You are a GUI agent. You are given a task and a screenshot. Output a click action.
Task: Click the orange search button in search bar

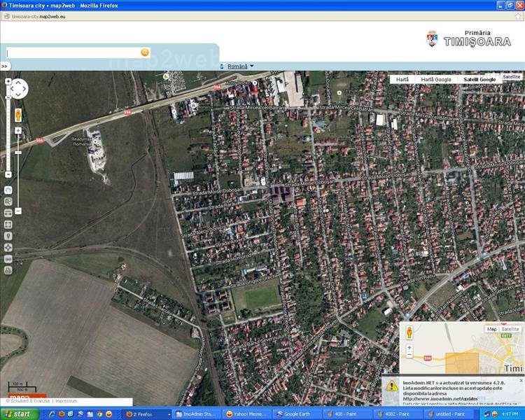pos(145,52)
